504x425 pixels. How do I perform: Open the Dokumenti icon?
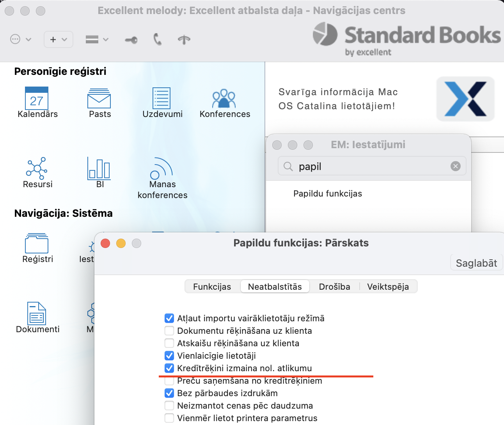(x=37, y=313)
